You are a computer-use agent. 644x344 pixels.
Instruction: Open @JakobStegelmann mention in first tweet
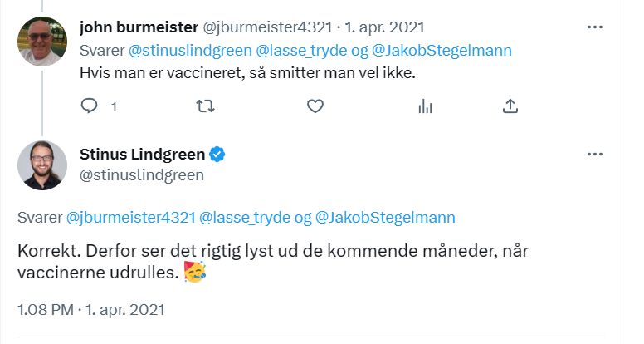[442, 50]
